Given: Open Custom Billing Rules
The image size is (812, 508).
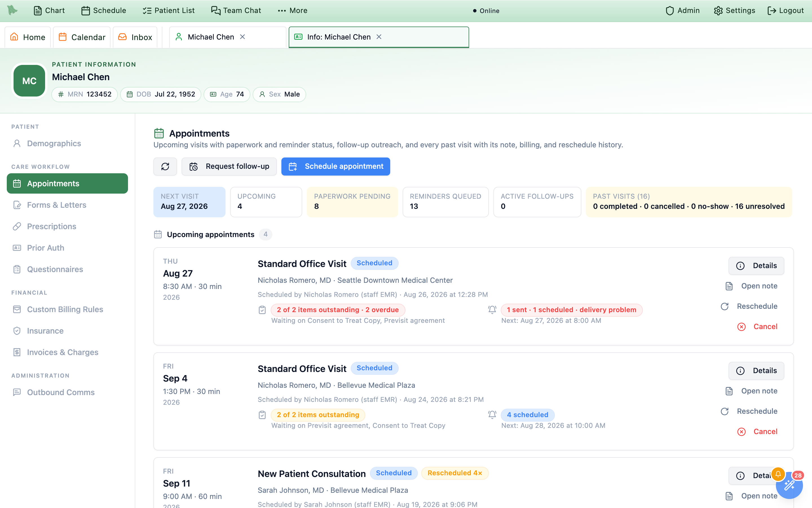Looking at the screenshot, I should 67,309.
